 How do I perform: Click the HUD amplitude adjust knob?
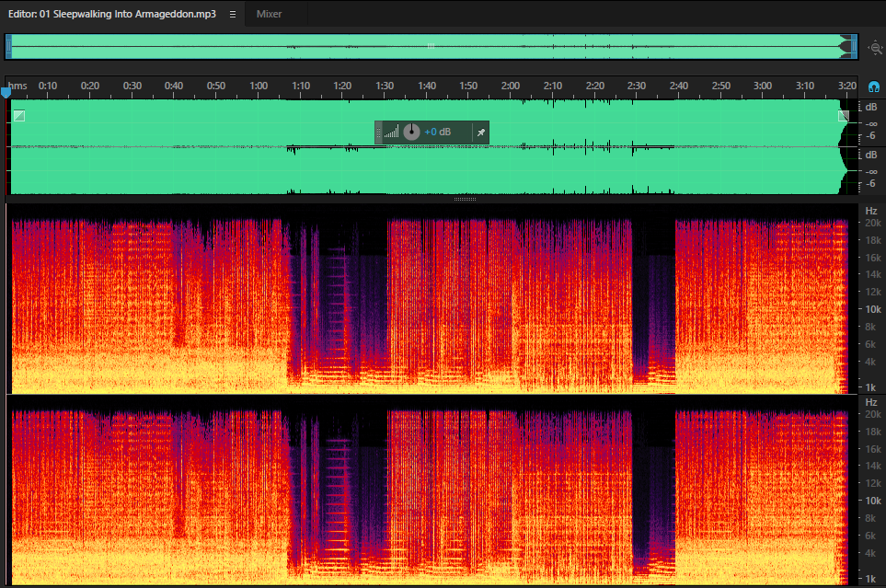point(411,132)
